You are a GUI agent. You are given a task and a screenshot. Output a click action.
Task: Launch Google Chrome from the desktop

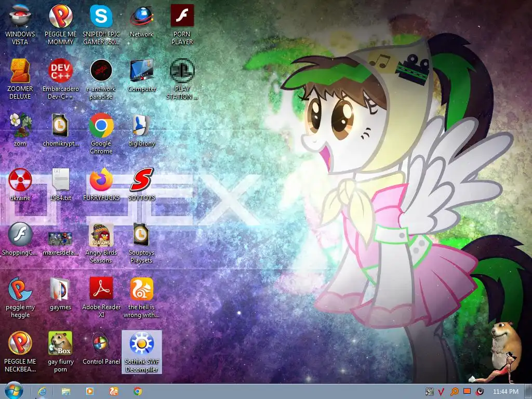pos(101,134)
